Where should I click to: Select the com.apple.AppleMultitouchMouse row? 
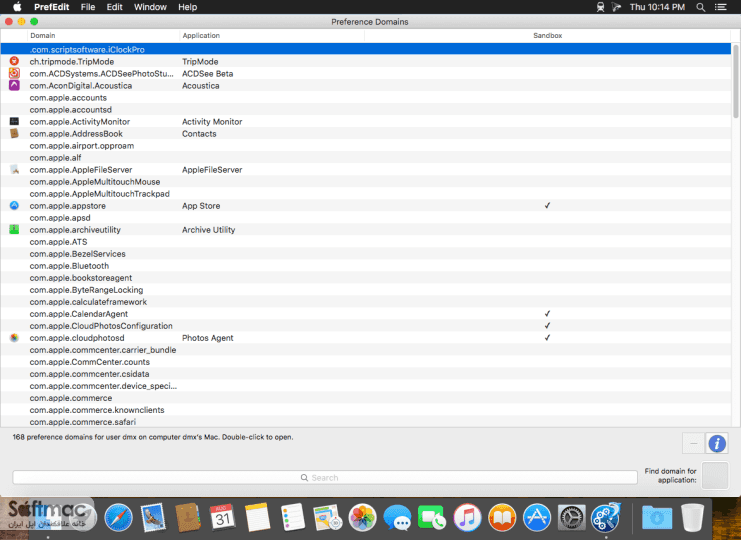click(366, 181)
